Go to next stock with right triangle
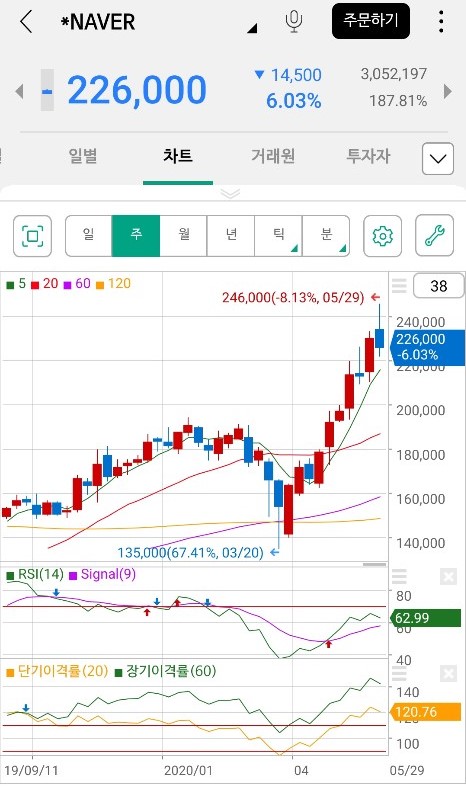The width and height of the screenshot is (466, 787). coord(447,91)
